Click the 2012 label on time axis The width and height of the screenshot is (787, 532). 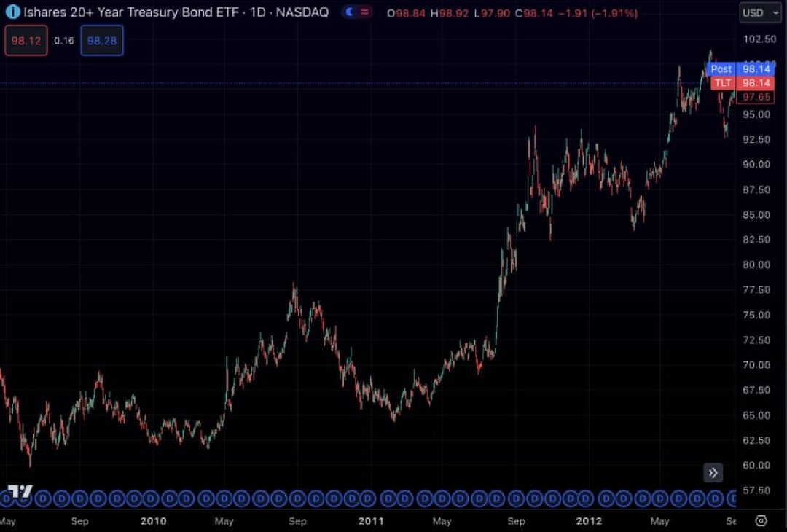[x=589, y=521]
